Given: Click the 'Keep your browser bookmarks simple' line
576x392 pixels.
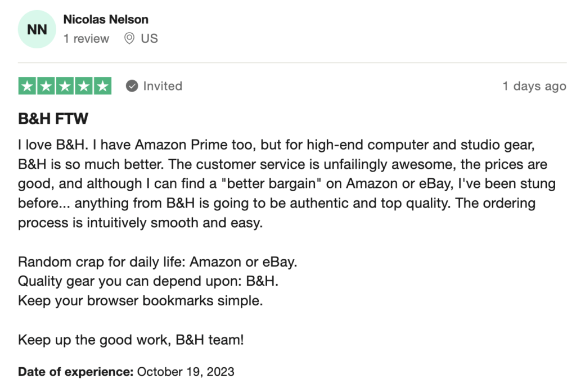Looking at the screenshot, I should [140, 301].
